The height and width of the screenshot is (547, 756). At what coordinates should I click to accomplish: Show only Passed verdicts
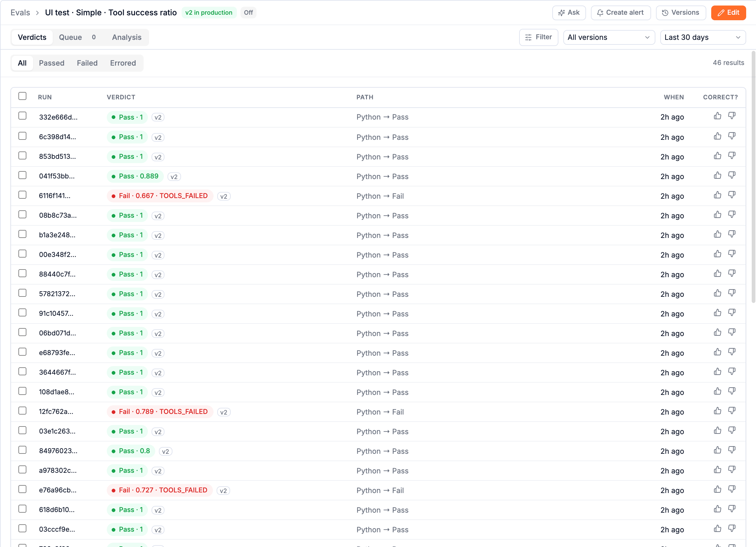52,63
